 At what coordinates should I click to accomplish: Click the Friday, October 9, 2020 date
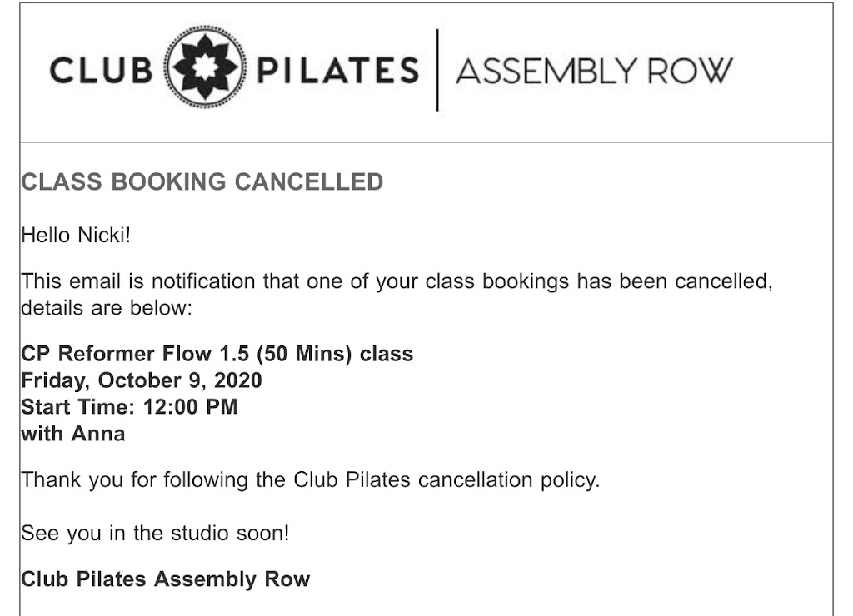142,380
